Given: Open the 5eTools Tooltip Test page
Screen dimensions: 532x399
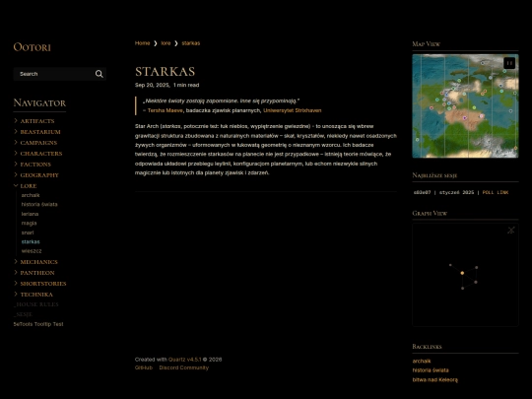Looking at the screenshot, I should [38, 324].
